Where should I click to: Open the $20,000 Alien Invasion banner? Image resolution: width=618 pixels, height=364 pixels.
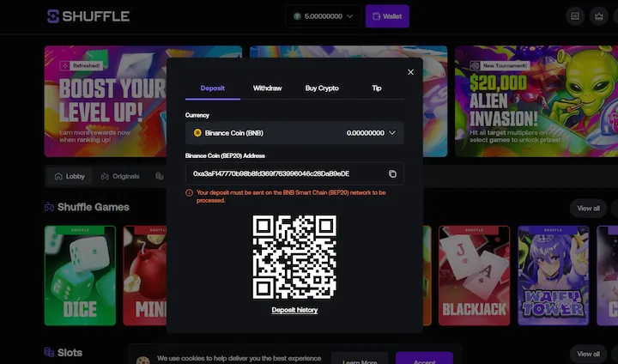coord(536,101)
